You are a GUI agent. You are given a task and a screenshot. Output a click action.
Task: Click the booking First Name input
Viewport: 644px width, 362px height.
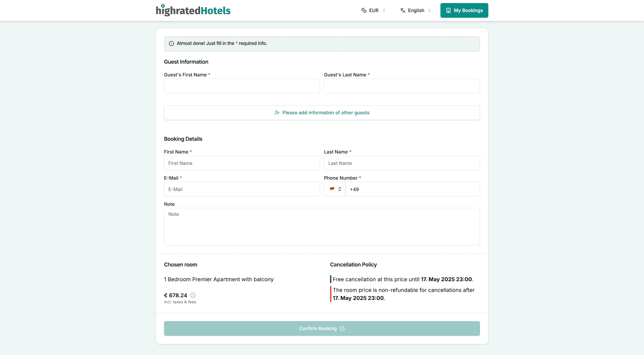point(242,163)
